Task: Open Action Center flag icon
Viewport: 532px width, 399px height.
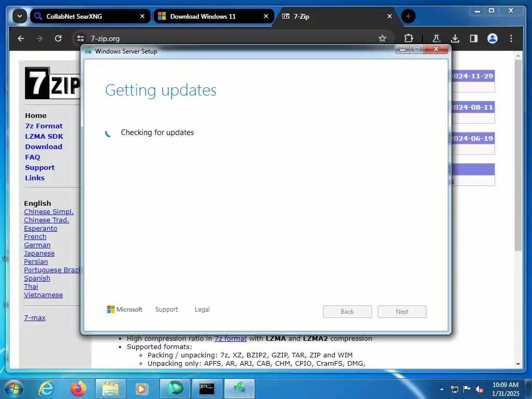Action: 467,389
